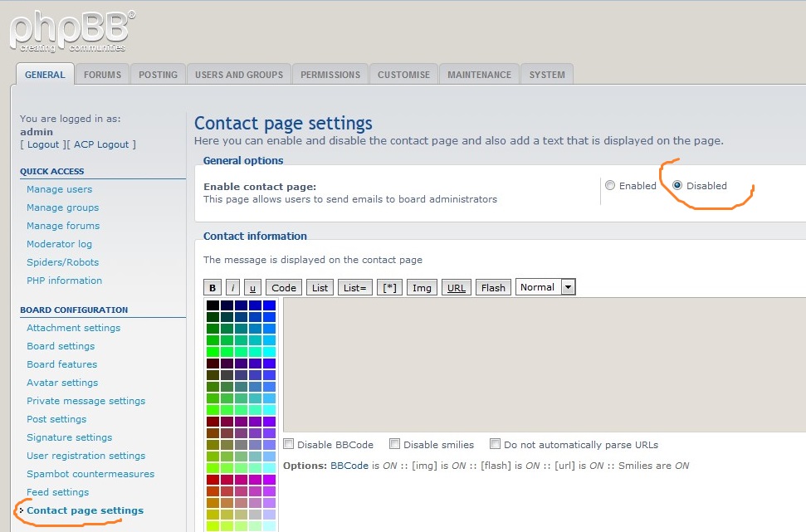Screen dimensions: 806x532
Task: Open the SYSTEM tab
Action: pyautogui.click(x=547, y=75)
